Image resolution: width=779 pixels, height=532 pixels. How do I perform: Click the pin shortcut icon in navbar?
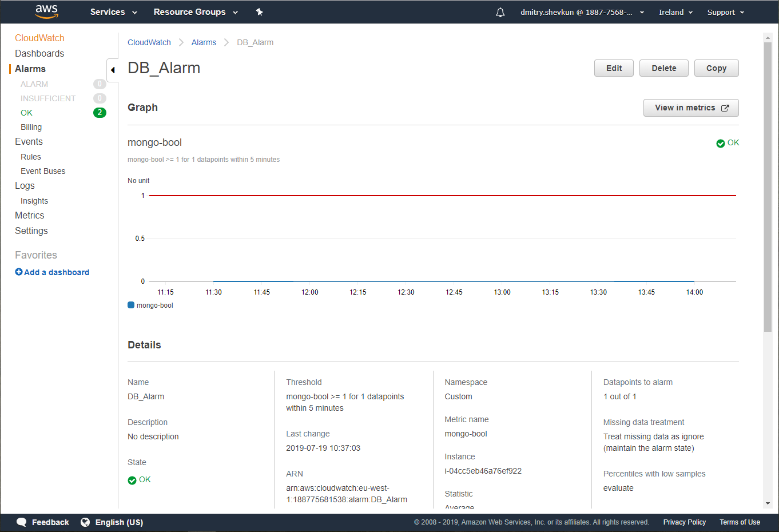click(259, 12)
